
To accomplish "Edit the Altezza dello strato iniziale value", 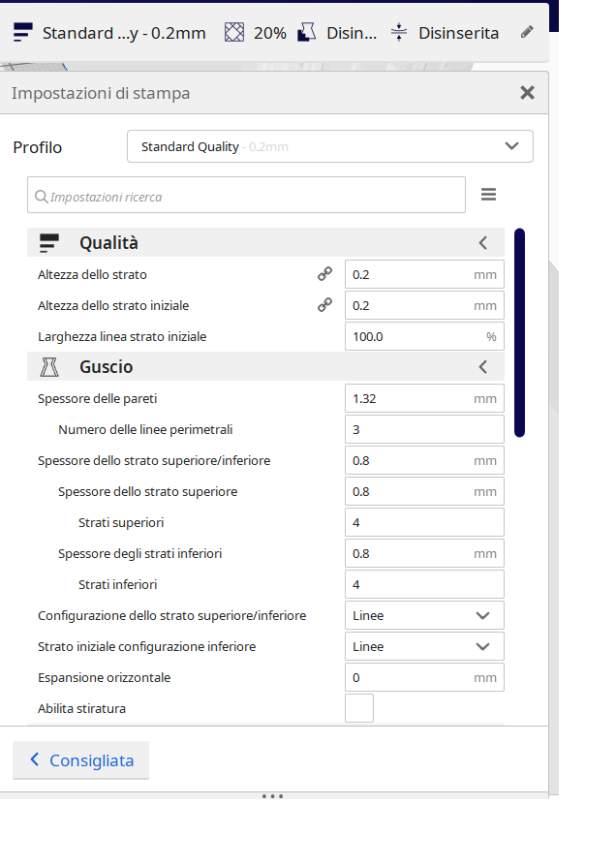I will click(424, 305).
